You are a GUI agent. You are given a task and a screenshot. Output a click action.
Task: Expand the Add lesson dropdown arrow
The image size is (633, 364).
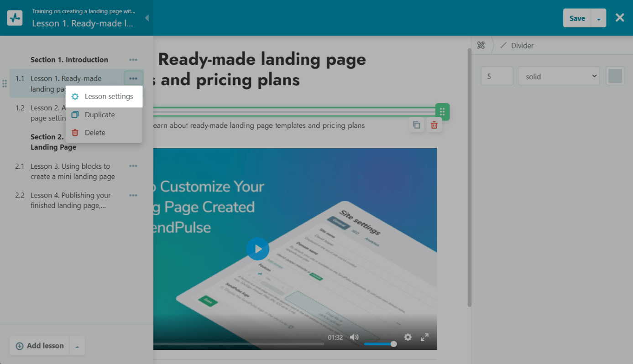tap(77, 346)
